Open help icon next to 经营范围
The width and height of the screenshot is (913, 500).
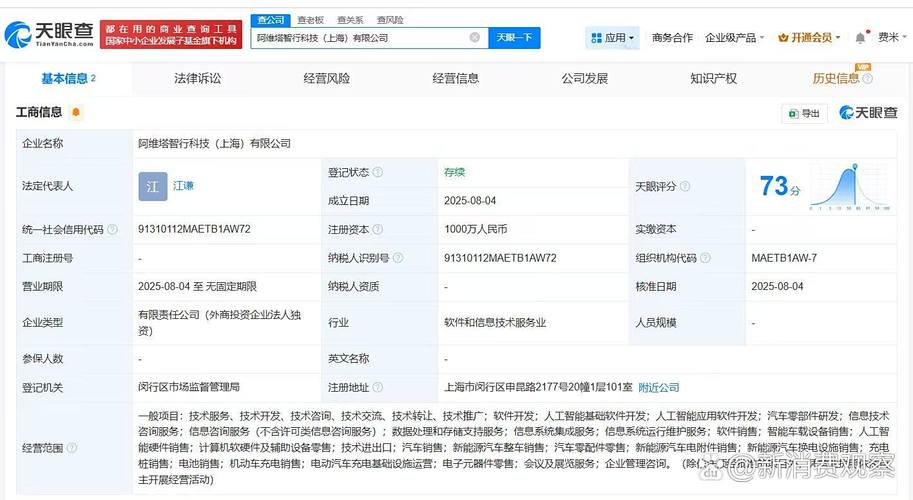coord(72,448)
